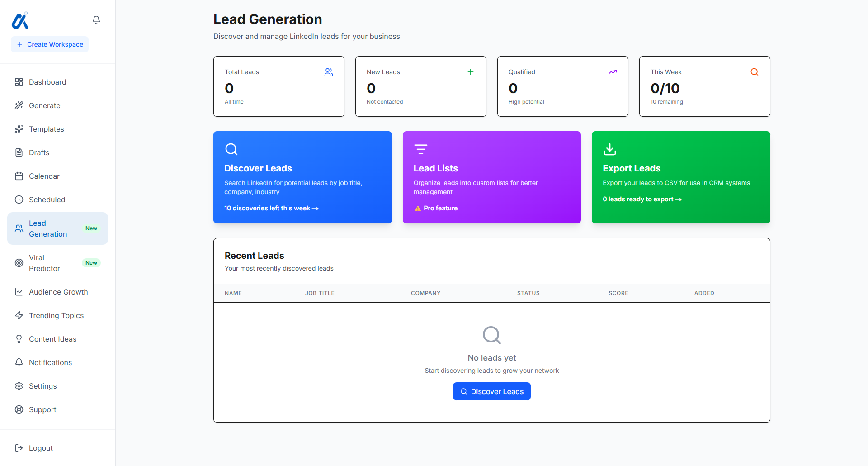The image size is (868, 466).
Task: Click Logout link
Action: 57,448
